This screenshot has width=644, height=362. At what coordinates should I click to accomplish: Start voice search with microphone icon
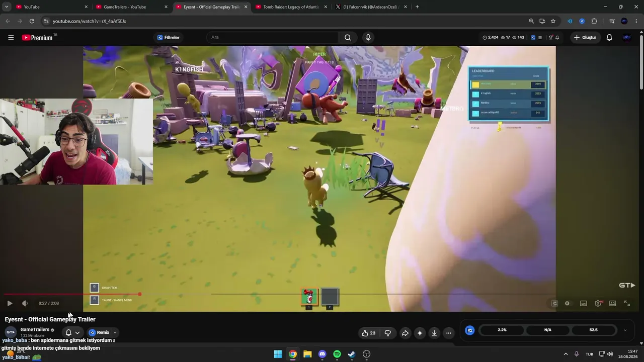(368, 37)
